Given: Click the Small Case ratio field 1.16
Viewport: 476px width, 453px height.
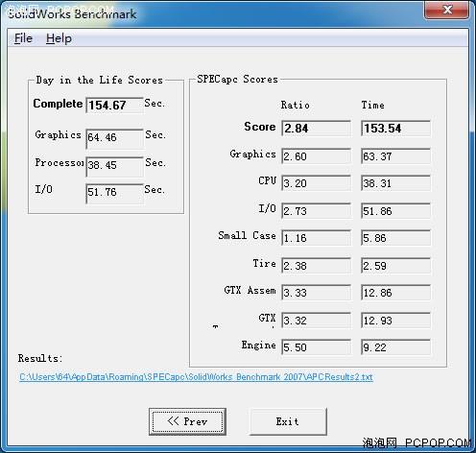Looking at the screenshot, I should 316,238.
